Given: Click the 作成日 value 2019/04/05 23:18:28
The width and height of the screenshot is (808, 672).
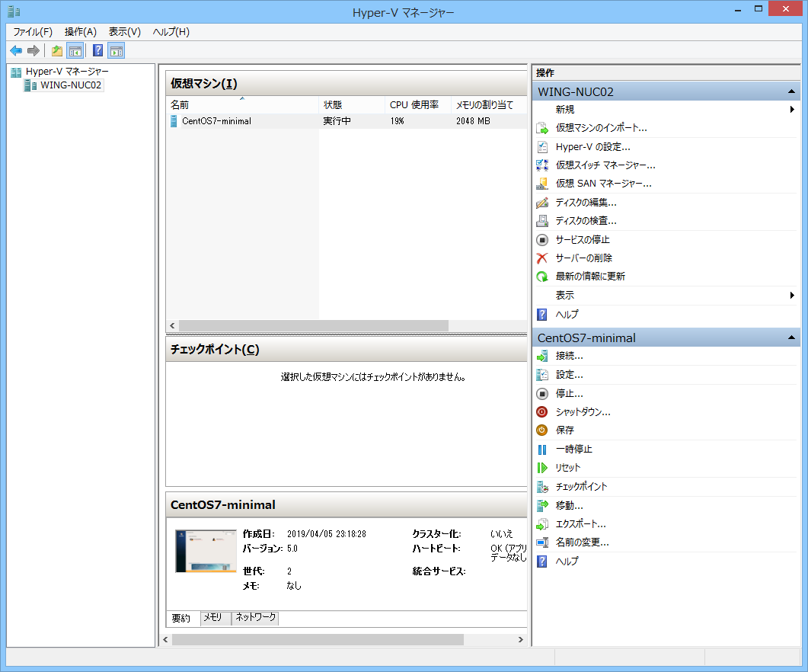Looking at the screenshot, I should [x=327, y=534].
